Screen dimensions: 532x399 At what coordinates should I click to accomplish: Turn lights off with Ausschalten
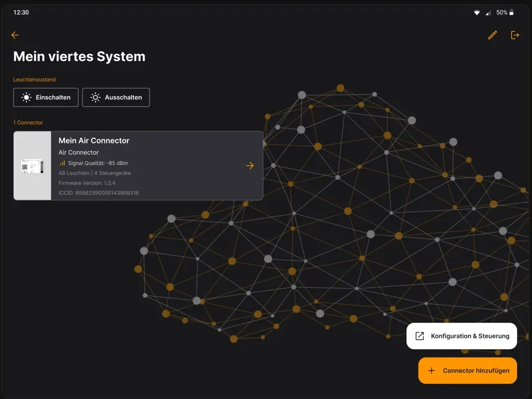[116, 97]
